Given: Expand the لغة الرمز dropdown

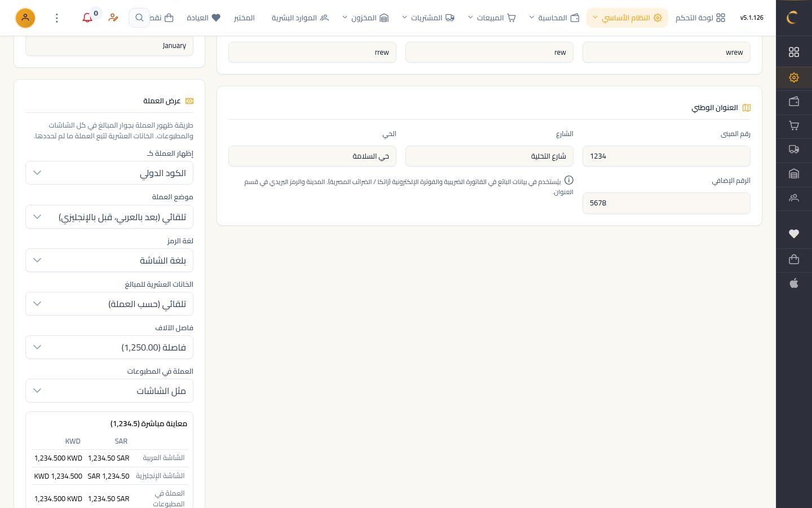Looking at the screenshot, I should tap(109, 260).
